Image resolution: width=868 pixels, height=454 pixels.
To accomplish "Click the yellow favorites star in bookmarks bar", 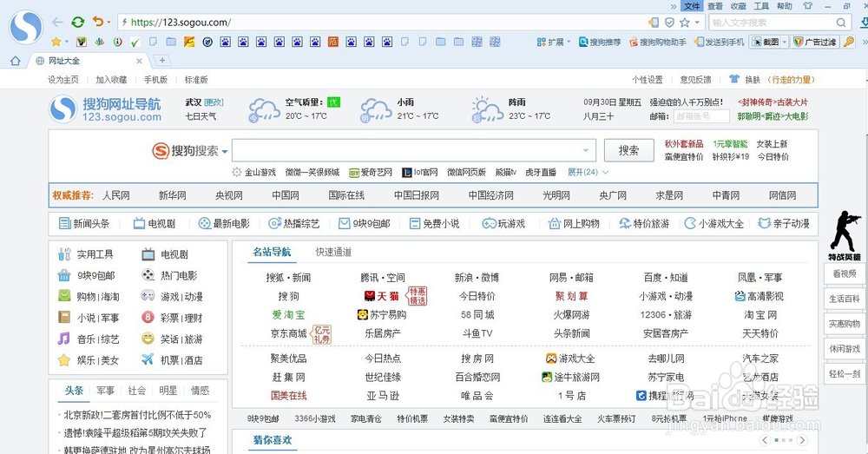I will click(x=56, y=42).
